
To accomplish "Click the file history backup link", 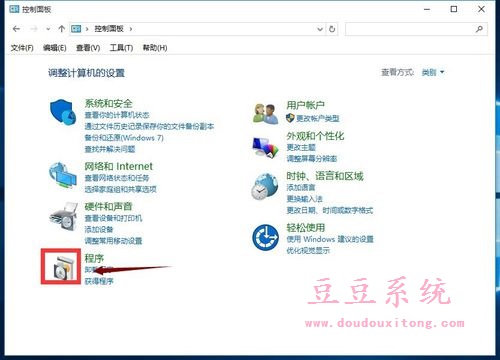I will pyautogui.click(x=149, y=126).
